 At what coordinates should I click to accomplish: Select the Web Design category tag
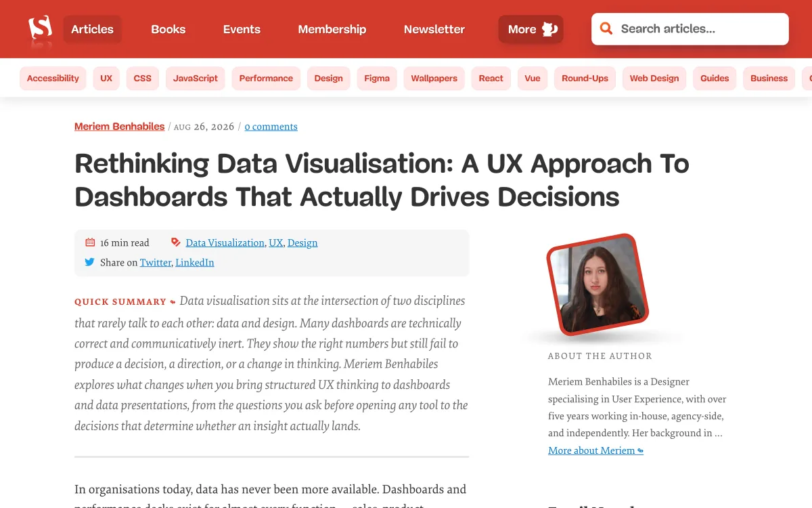654,79
